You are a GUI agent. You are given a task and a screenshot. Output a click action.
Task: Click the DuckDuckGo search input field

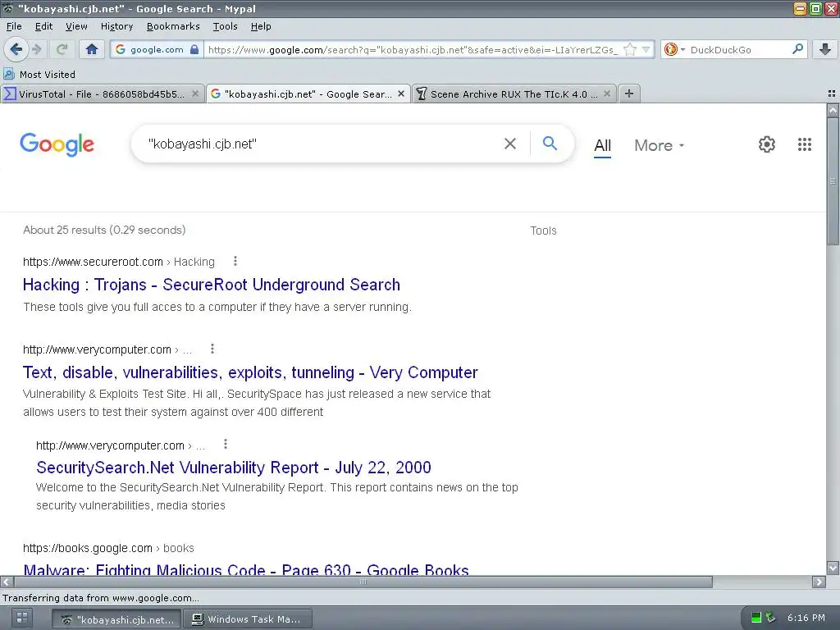[x=738, y=49]
